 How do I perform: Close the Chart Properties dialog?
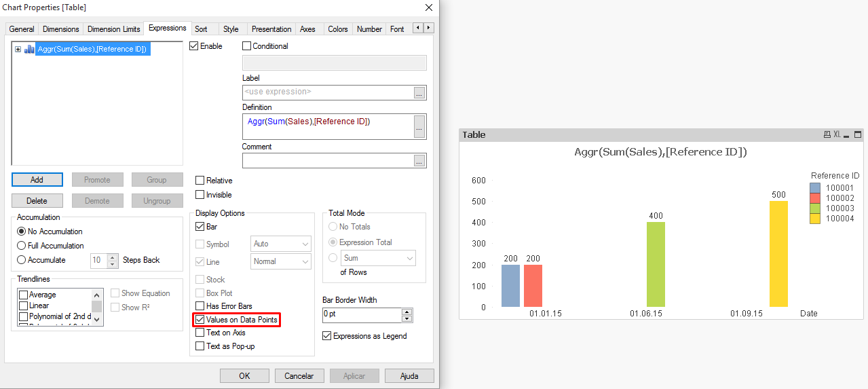(428, 7)
